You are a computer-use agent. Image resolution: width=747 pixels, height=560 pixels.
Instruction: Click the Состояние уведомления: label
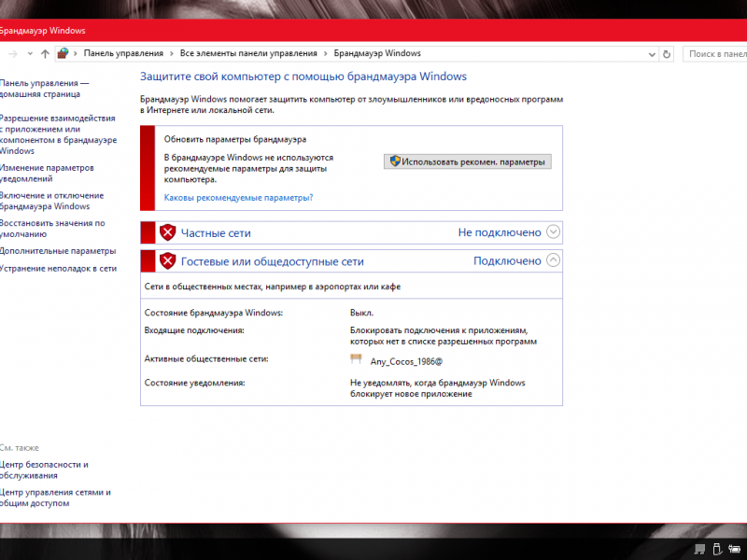pyautogui.click(x=195, y=383)
